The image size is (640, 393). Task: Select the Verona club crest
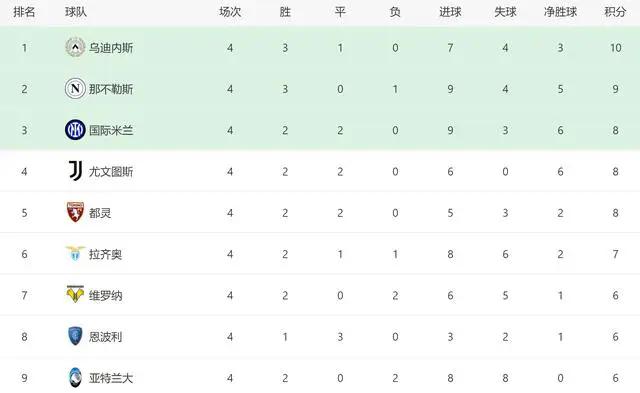point(75,294)
